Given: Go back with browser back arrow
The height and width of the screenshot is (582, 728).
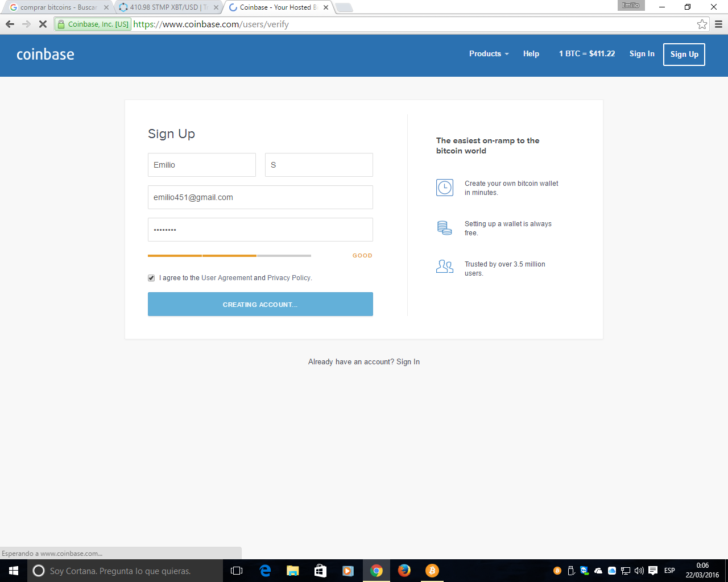Looking at the screenshot, I should (10, 24).
